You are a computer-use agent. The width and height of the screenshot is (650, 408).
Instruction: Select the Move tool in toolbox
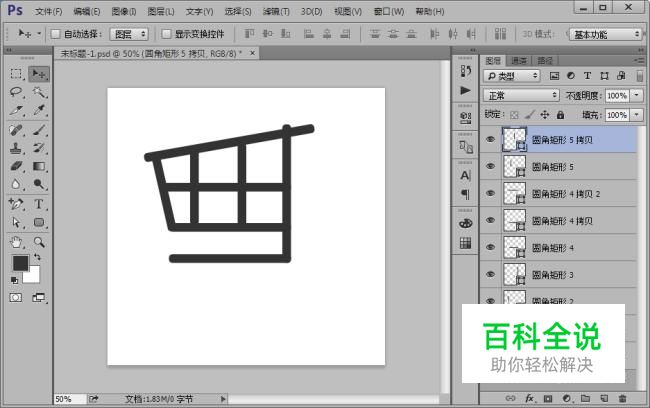pyautogui.click(x=39, y=74)
